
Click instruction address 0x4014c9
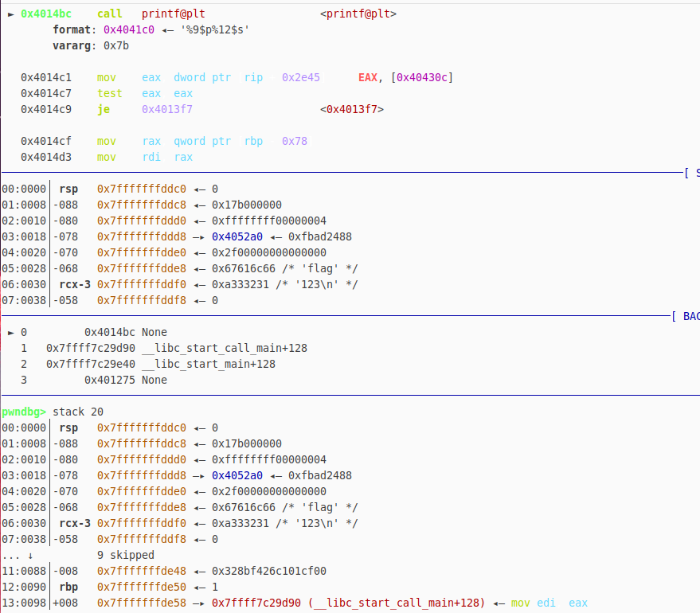[x=46, y=109]
